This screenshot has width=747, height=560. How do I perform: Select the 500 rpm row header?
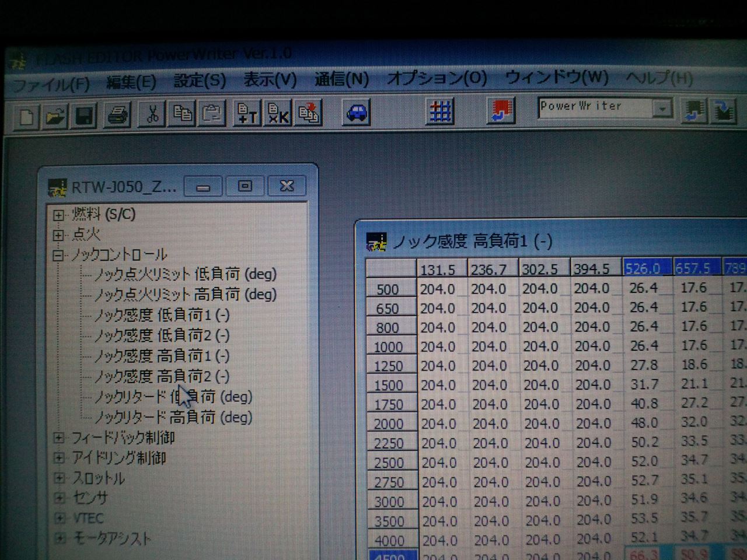point(391,289)
